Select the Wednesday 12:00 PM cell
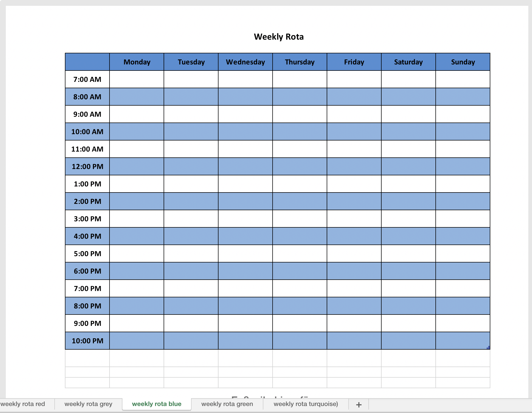The width and height of the screenshot is (532, 413). click(x=245, y=166)
